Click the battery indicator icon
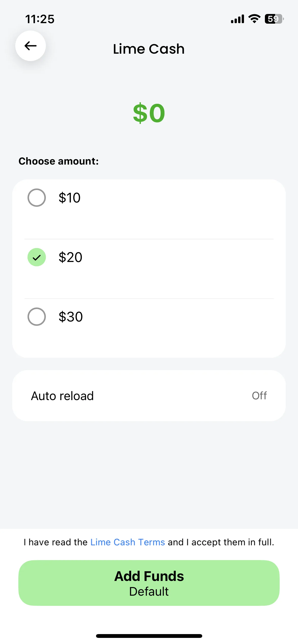Screen dimensions: 298x644 coord(274,19)
